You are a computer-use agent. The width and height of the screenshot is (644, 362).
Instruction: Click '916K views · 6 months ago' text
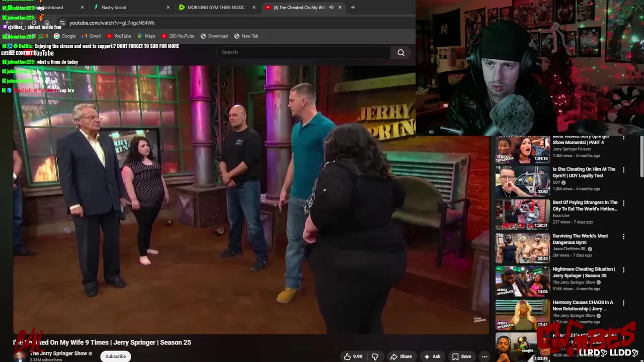tap(577, 289)
